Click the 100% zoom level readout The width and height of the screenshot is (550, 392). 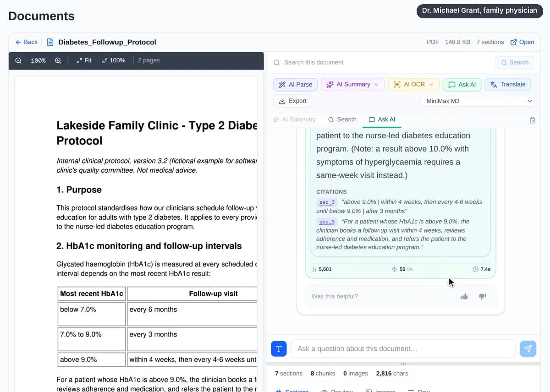coord(38,60)
